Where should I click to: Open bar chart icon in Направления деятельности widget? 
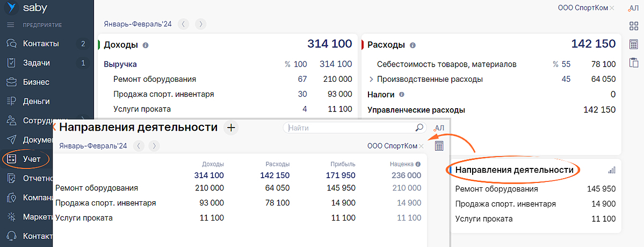point(611,170)
